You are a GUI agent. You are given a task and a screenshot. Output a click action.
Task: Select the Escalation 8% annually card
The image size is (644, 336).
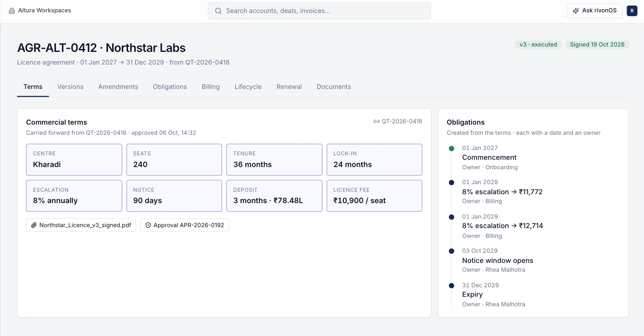pyautogui.click(x=74, y=196)
